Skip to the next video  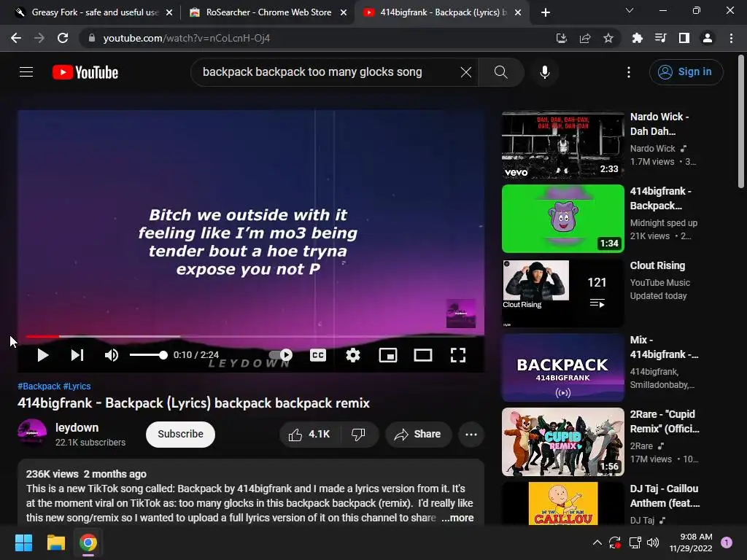pos(77,355)
